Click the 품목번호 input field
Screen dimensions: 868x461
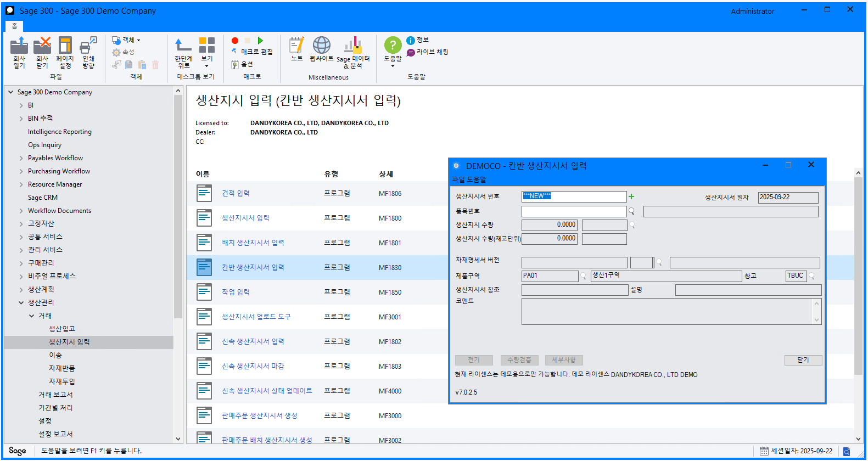574,211
